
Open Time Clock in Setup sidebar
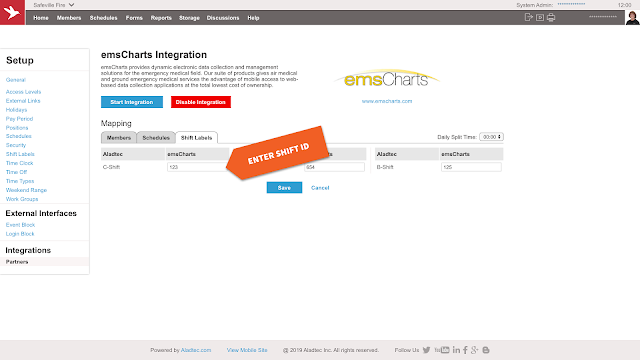click(x=19, y=163)
